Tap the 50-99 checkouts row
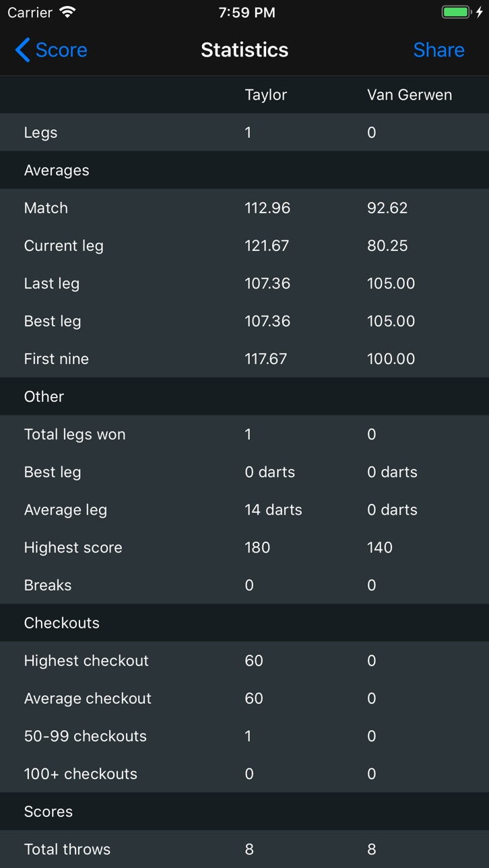The image size is (489, 868). 244,736
